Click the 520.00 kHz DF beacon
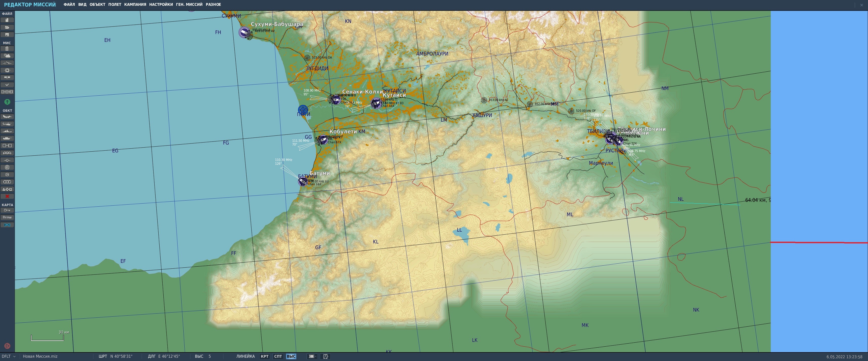 [x=571, y=111]
